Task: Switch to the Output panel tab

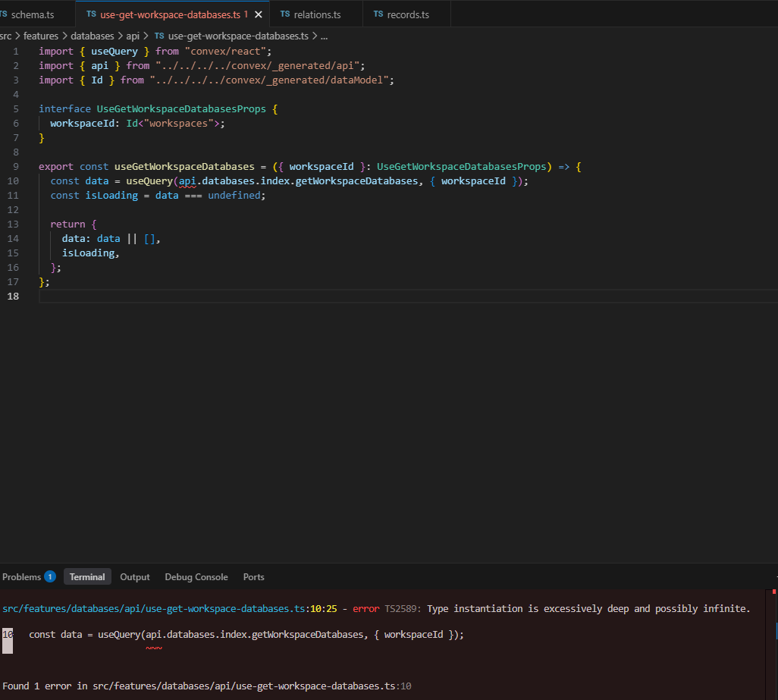Action: click(134, 577)
